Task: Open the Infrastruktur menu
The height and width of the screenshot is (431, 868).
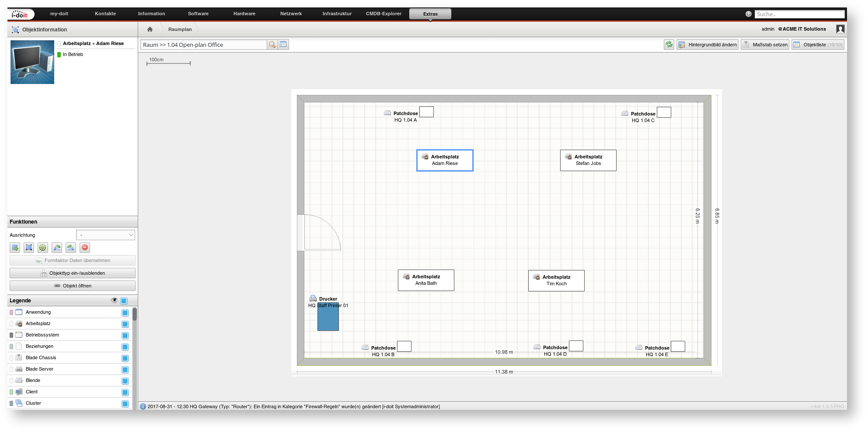Action: pyautogui.click(x=337, y=14)
